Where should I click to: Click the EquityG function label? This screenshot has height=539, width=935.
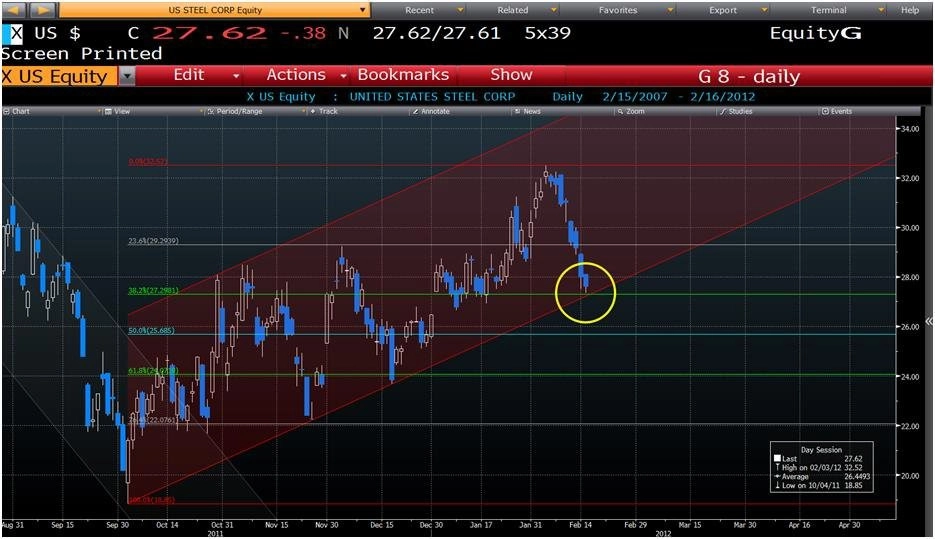pyautogui.click(x=815, y=33)
